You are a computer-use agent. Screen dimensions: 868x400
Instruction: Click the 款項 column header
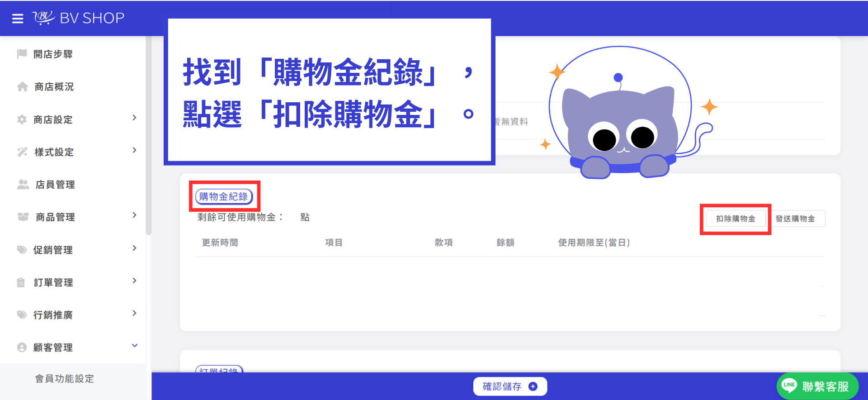(x=443, y=243)
